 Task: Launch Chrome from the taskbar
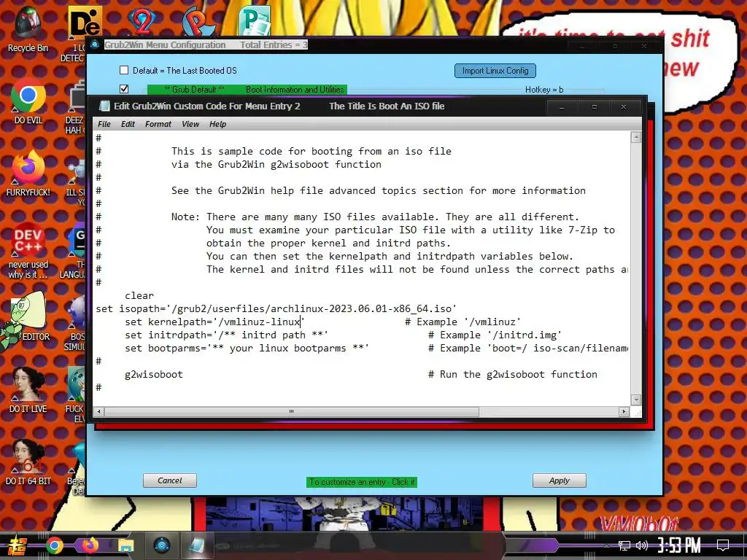pyautogui.click(x=54, y=545)
